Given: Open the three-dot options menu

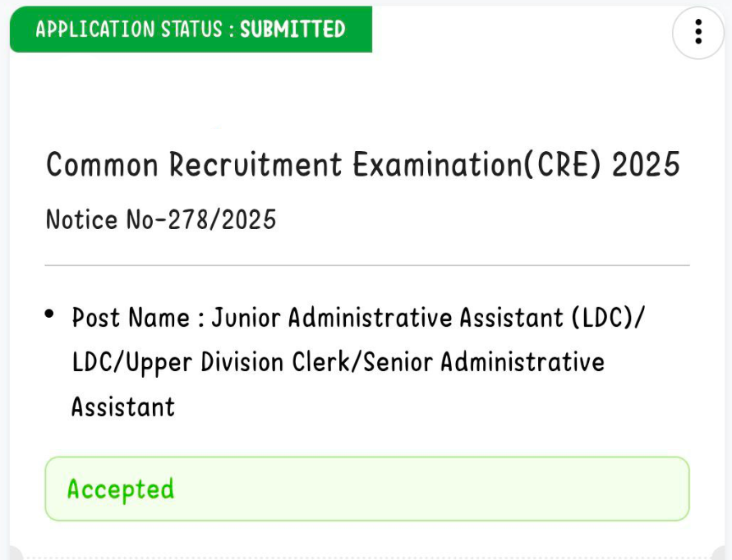Looking at the screenshot, I should point(698,32).
